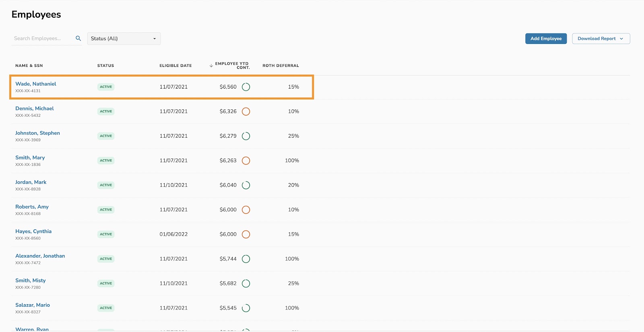
Task: Click Stephen Johnston's contribution progress ring
Action: pos(246,136)
